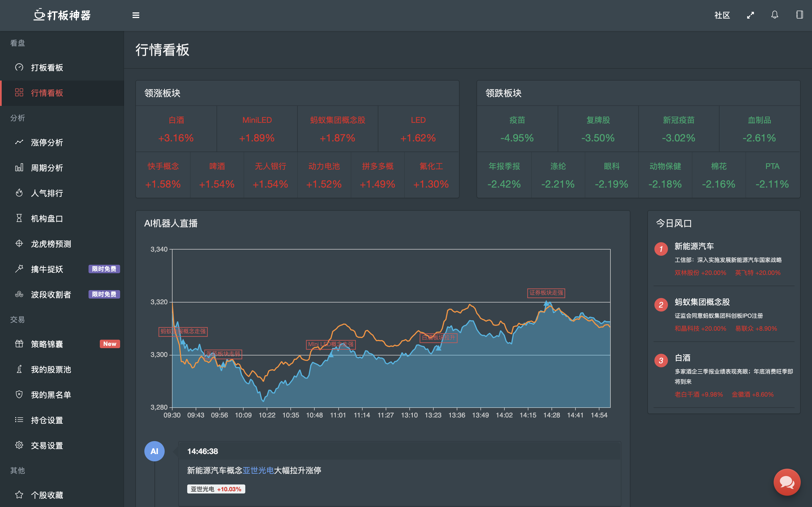Click the blue AI avatar icon
This screenshot has width=812, height=507.
[154, 451]
